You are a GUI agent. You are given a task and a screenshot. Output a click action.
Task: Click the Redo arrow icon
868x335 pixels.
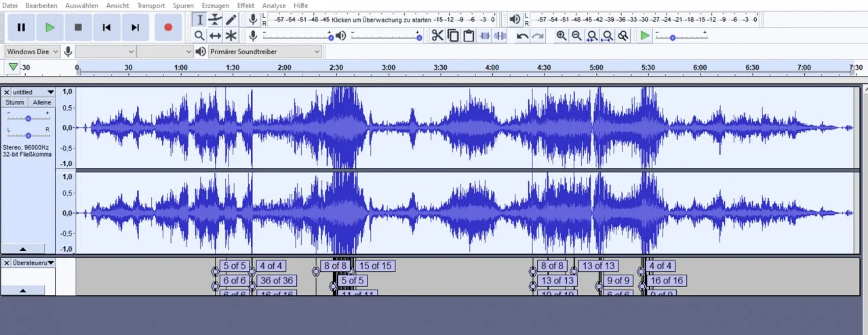[538, 35]
